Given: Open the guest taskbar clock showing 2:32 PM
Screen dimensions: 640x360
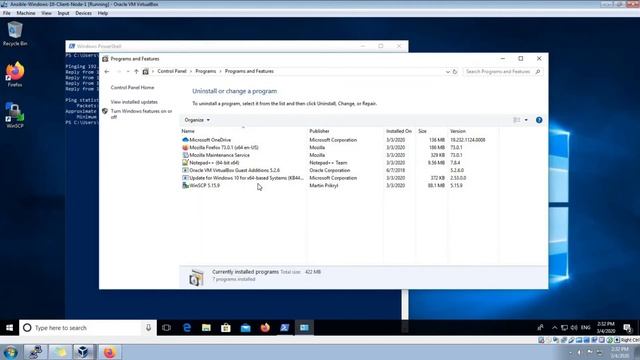Looking at the screenshot, I should pyautogui.click(x=606, y=327).
